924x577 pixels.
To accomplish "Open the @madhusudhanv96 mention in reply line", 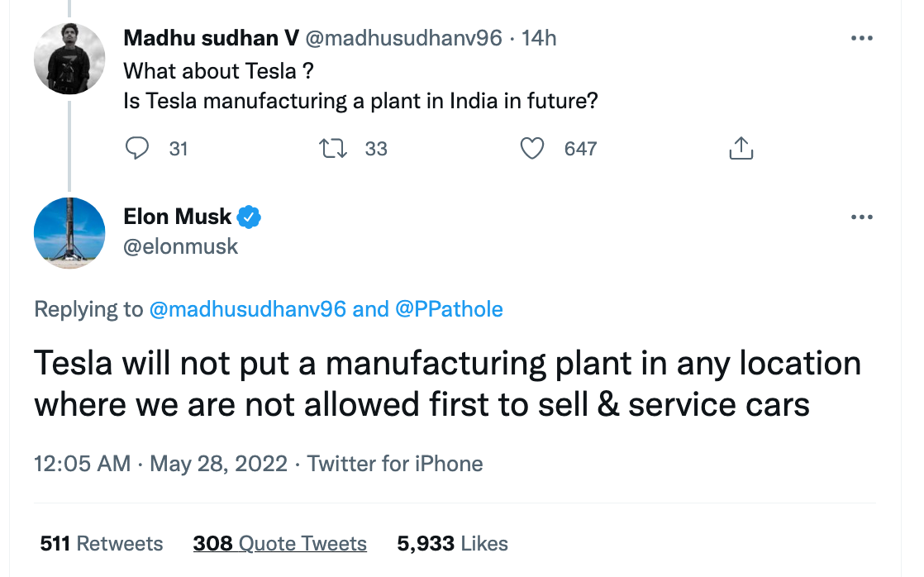I will [247, 309].
